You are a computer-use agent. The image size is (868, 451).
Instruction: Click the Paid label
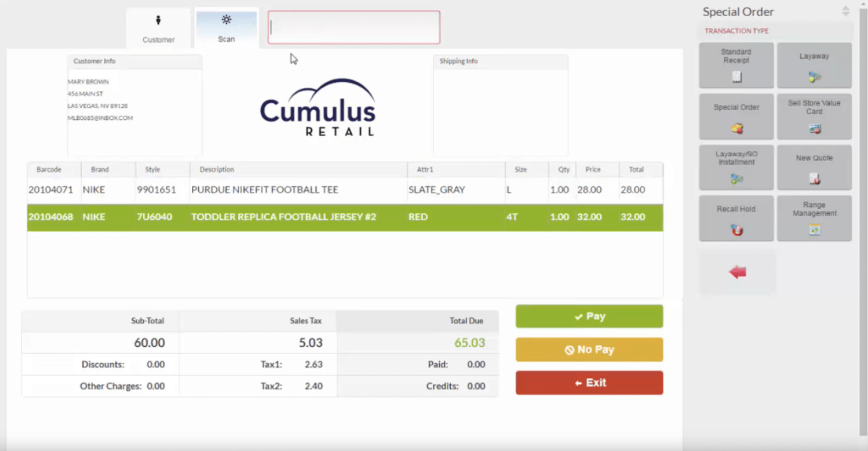pos(438,365)
